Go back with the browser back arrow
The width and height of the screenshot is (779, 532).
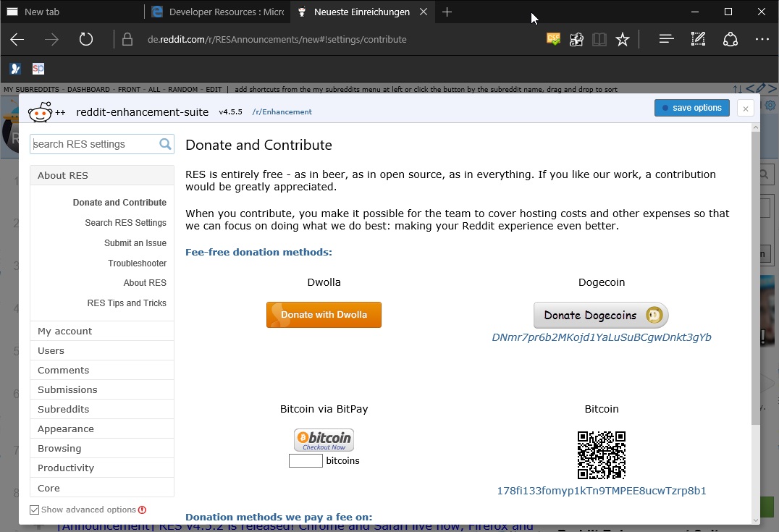pyautogui.click(x=17, y=39)
